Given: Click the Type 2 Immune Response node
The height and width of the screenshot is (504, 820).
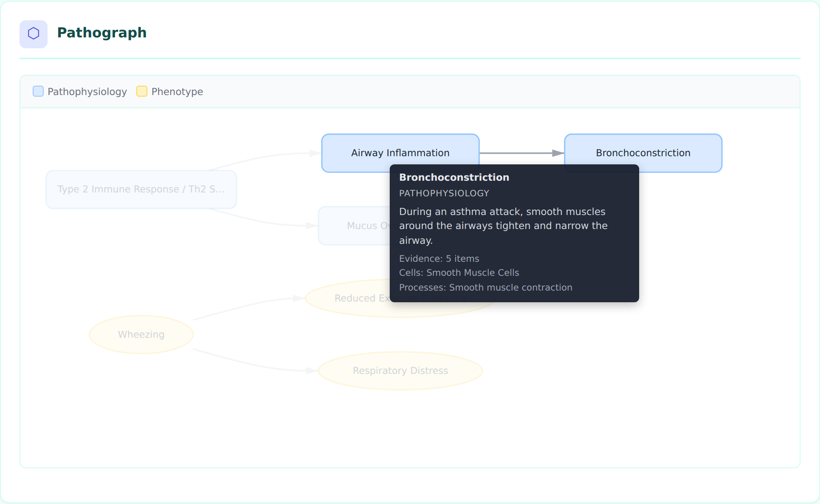Looking at the screenshot, I should [141, 189].
